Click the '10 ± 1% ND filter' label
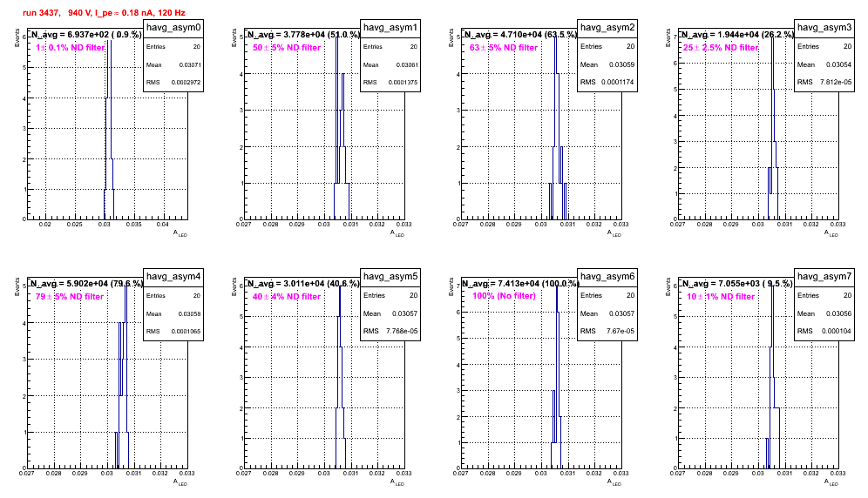This screenshot has width=868, height=498. click(x=721, y=297)
